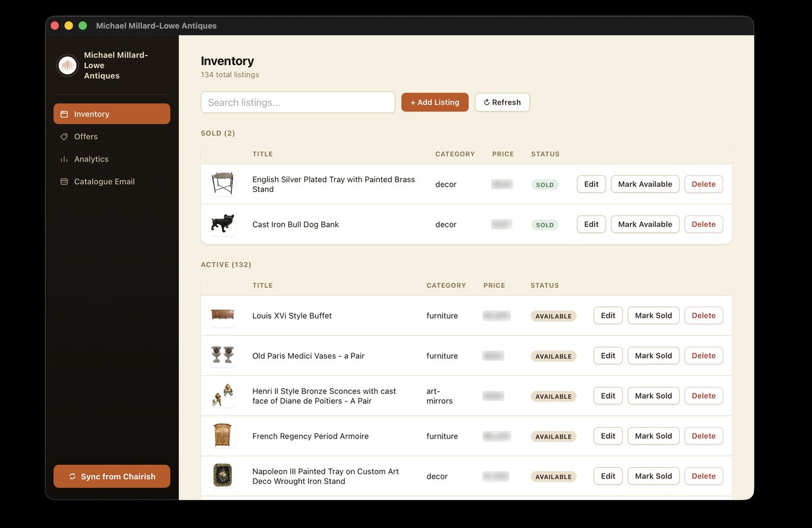Delete the Louis XVi Style Buffet listing
This screenshot has height=528, width=812.
(704, 315)
